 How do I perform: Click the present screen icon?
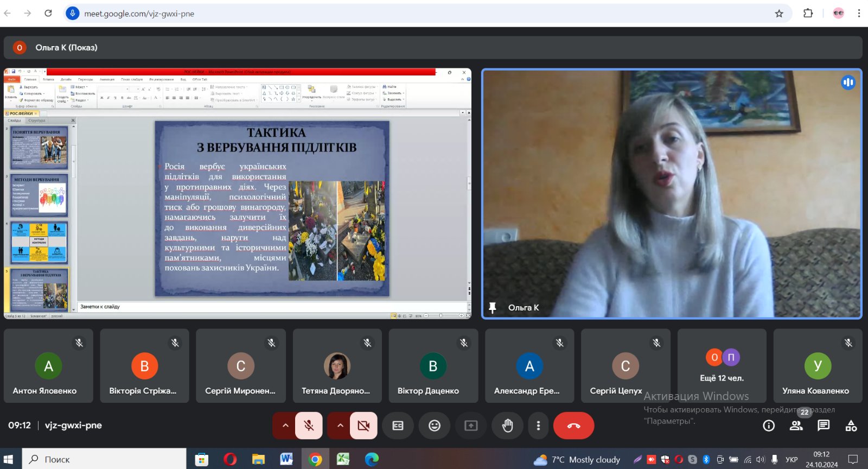point(471,426)
